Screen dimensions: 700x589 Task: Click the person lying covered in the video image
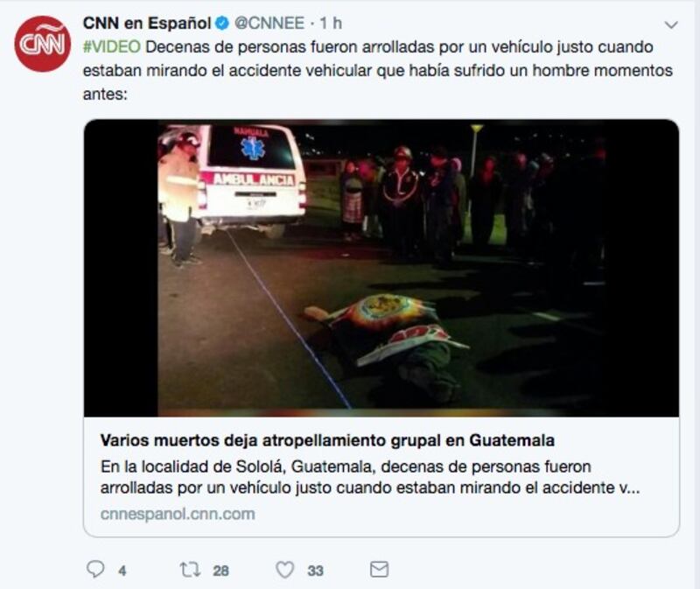click(386, 345)
